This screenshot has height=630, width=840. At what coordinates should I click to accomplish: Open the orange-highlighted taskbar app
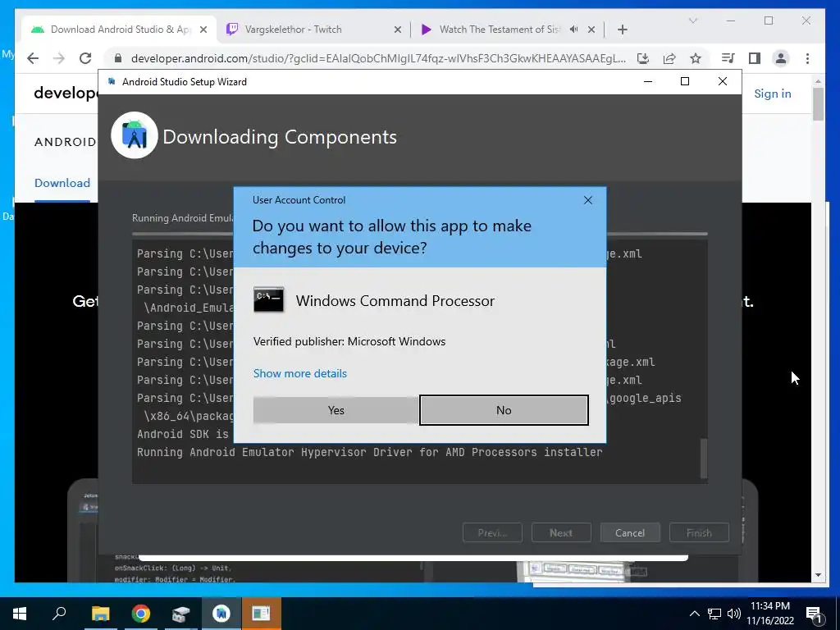[262, 614]
